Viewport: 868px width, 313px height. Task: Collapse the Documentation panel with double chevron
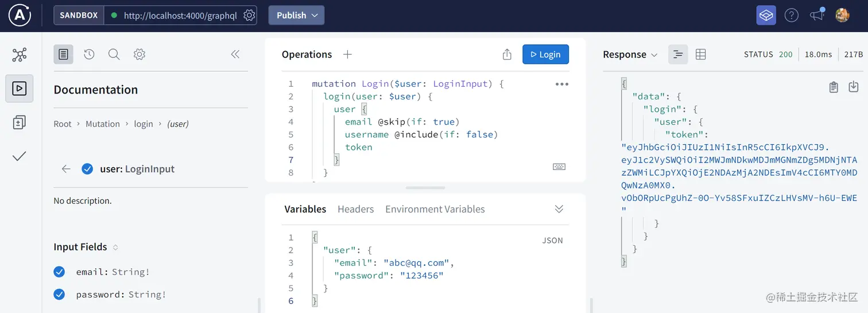(x=235, y=55)
